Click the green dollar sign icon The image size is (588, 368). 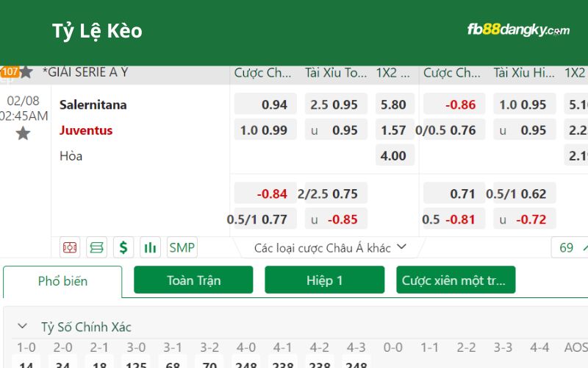[x=123, y=247]
